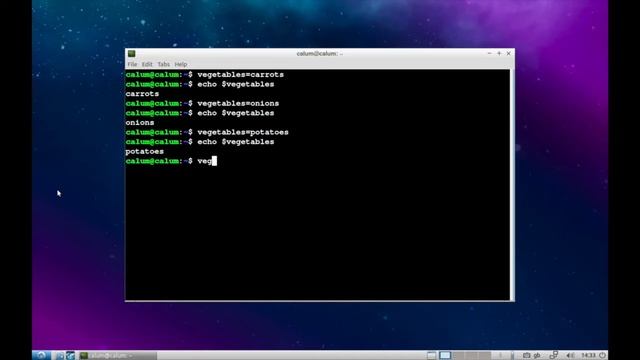Select the calum@calum taskbar window button
640x360 pixels.
pos(118,356)
